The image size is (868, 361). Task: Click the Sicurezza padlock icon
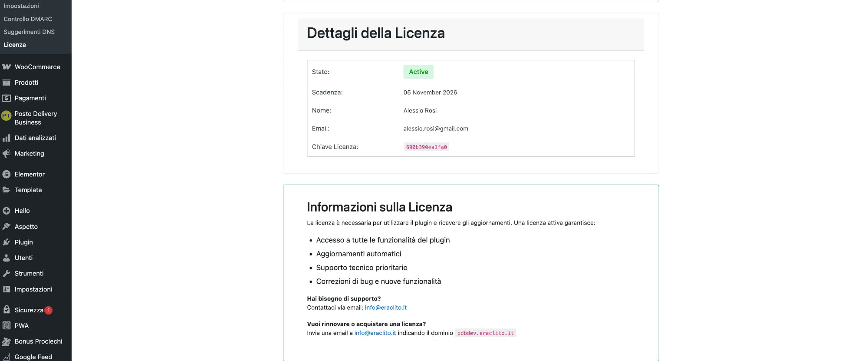[x=7, y=310]
